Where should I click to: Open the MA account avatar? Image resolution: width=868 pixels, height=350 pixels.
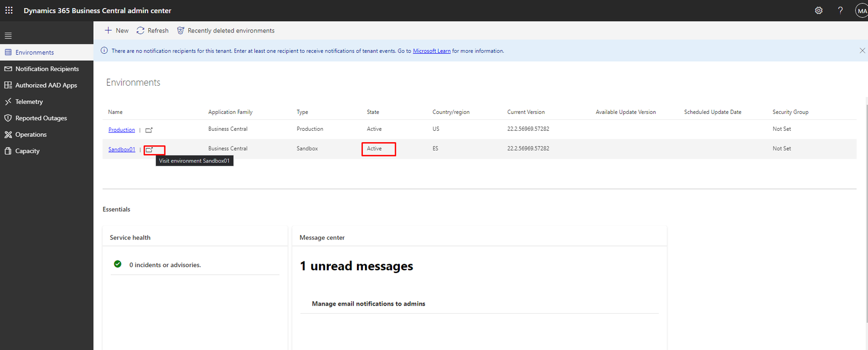pyautogui.click(x=861, y=10)
